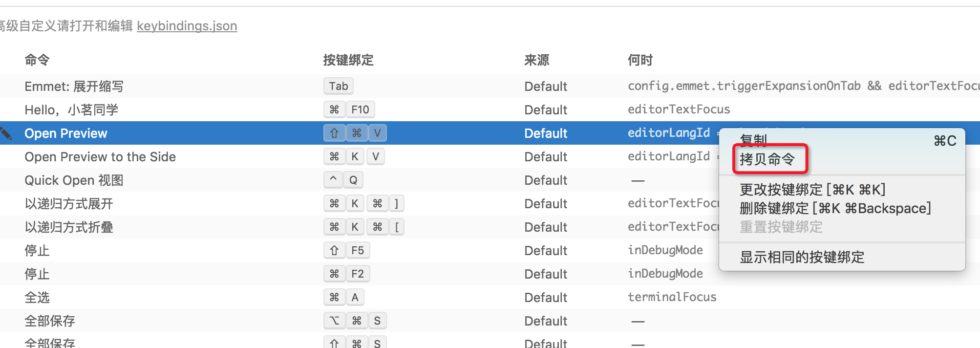Click the ⌘ A keybinding
The width and height of the screenshot is (980, 348).
point(343,297)
